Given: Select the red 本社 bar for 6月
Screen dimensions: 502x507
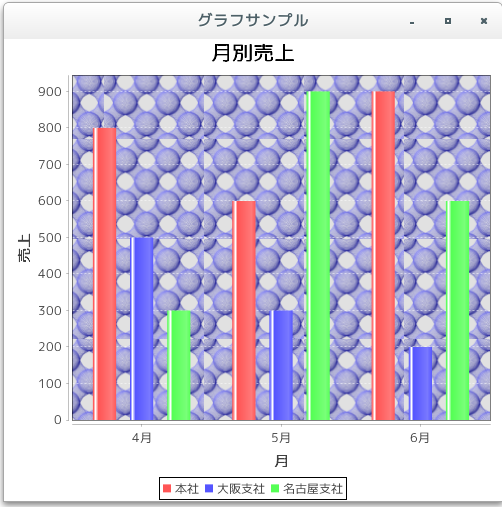Looking at the screenshot, I should (383, 256).
